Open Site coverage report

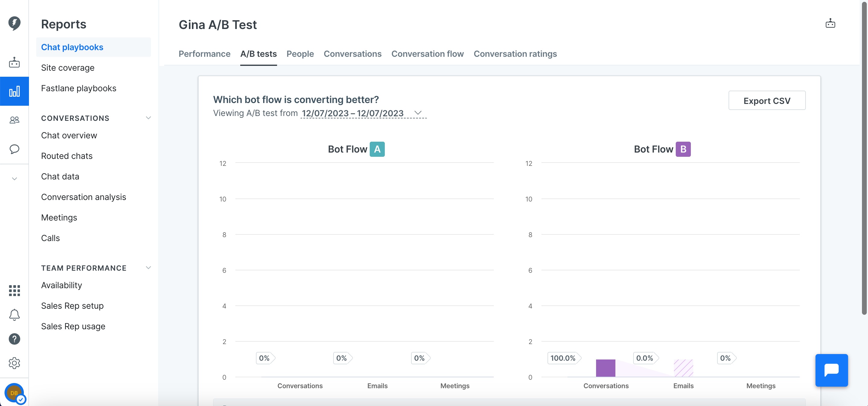pyautogui.click(x=68, y=68)
